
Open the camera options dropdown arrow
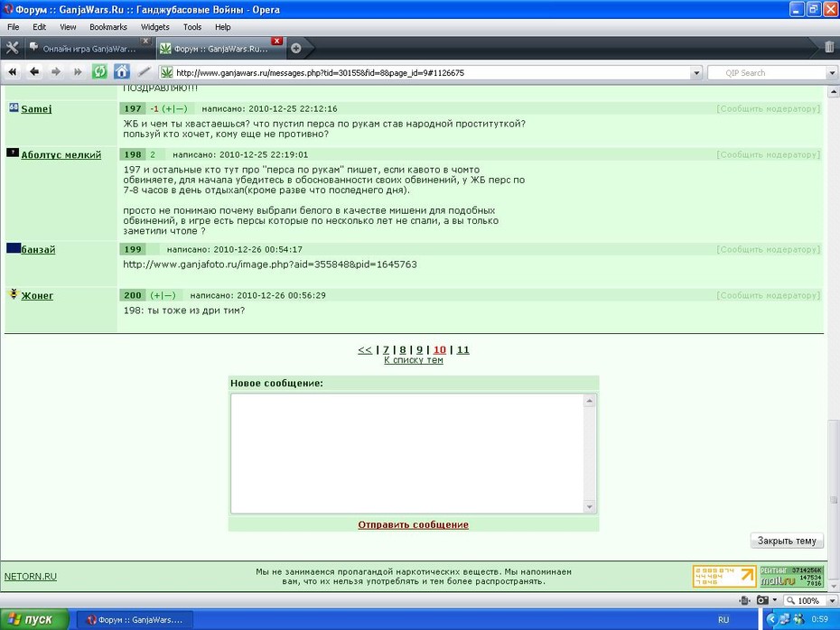[775, 600]
